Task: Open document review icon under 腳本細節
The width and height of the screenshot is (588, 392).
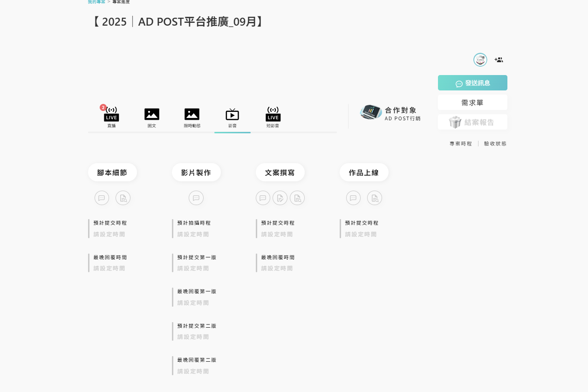Action: (x=123, y=198)
